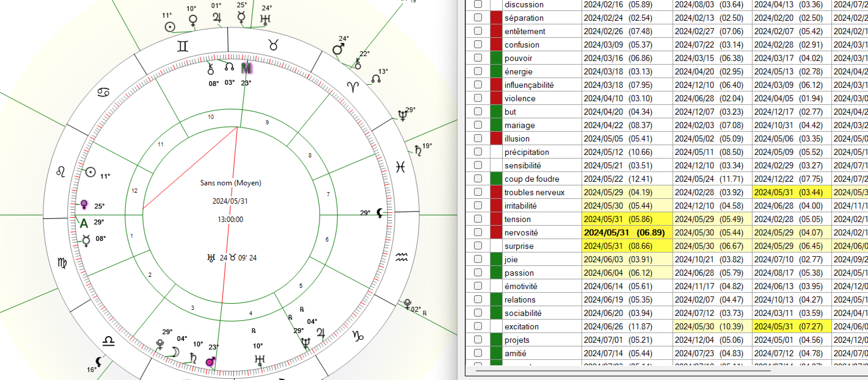The height and width of the screenshot is (380, 868).
Task: Select the outer Saturn glyph at 19°
Action: (x=418, y=150)
